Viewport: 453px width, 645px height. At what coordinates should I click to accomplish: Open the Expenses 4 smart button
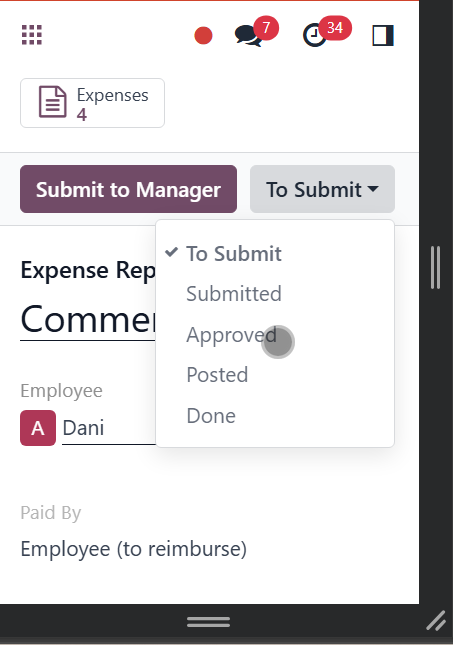[x=93, y=103]
